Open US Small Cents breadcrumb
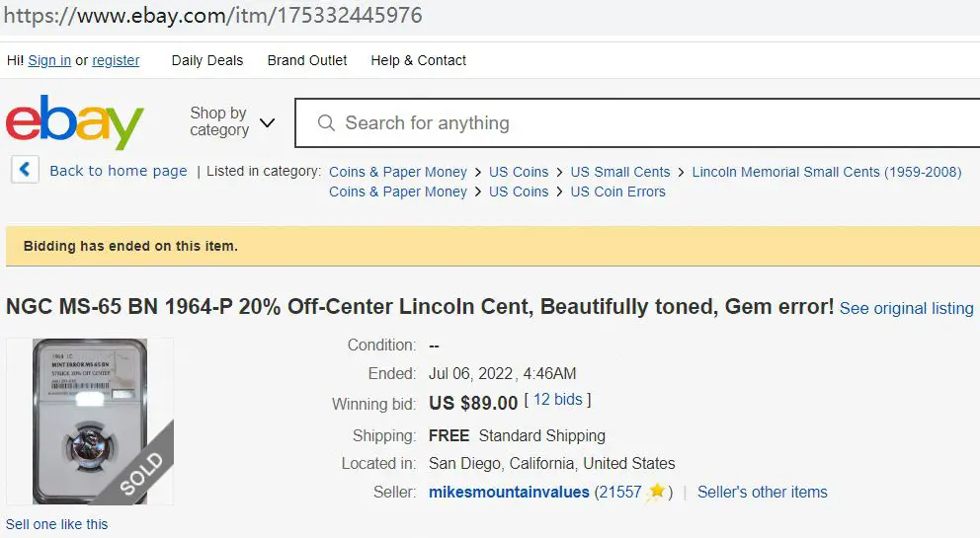 pos(620,172)
